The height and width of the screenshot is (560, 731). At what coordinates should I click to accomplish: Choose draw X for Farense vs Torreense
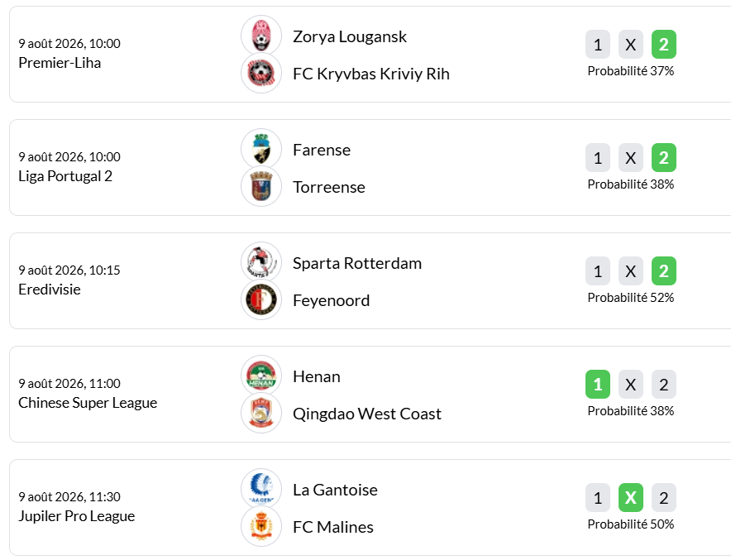[631, 158]
